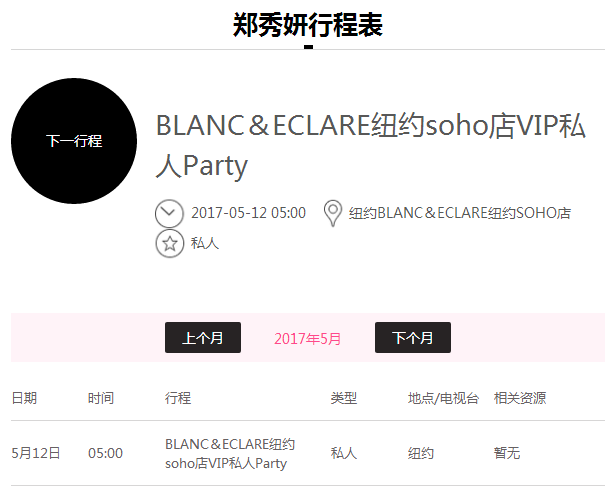Click the clock icon beside 2017-05-12 05:00
This screenshot has height=490, width=615.
[x=169, y=213]
